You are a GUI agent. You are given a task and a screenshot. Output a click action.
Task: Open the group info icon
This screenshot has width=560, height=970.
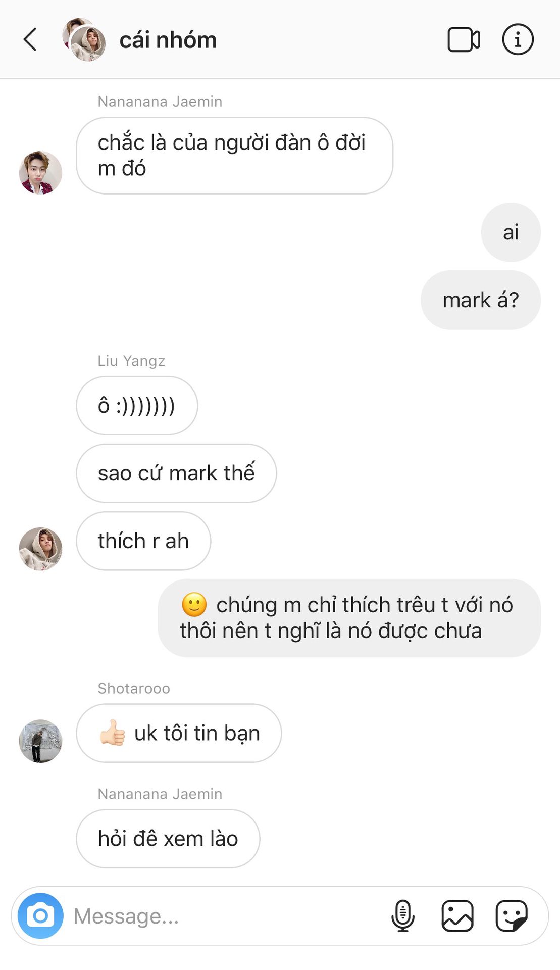click(x=518, y=39)
